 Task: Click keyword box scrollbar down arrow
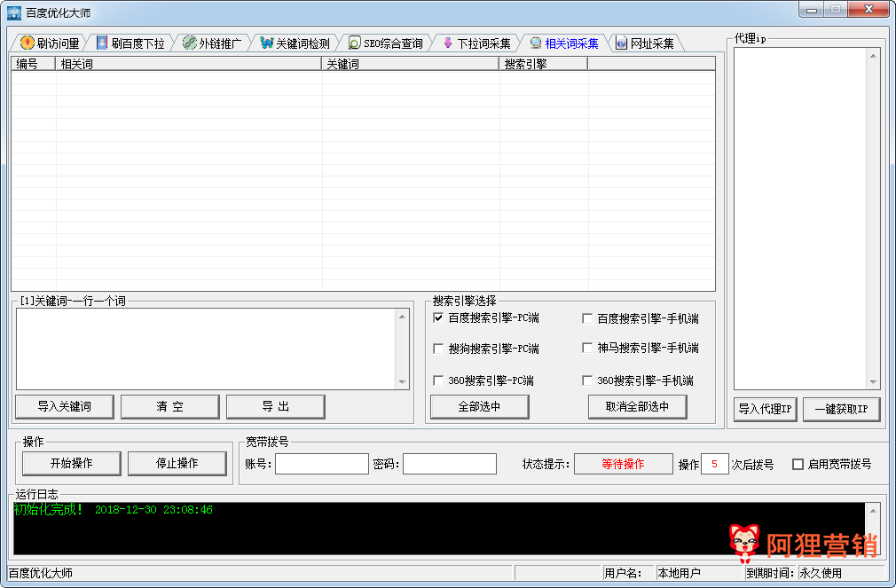[402, 382]
